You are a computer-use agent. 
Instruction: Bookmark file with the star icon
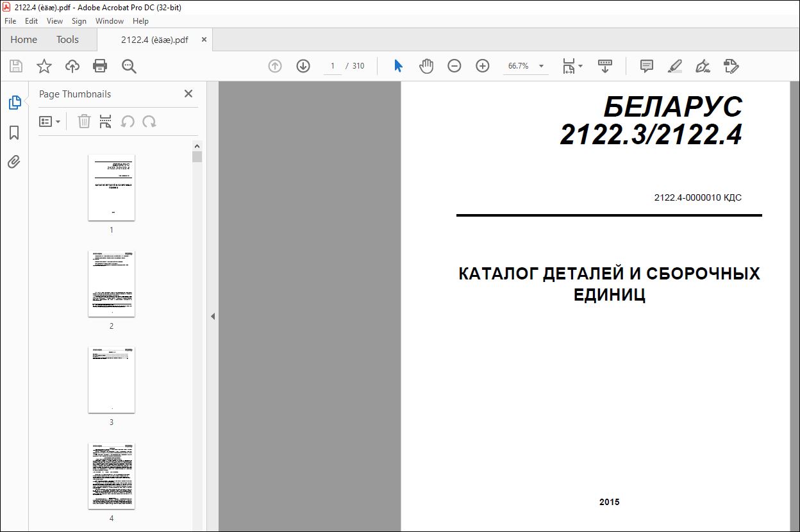(44, 66)
